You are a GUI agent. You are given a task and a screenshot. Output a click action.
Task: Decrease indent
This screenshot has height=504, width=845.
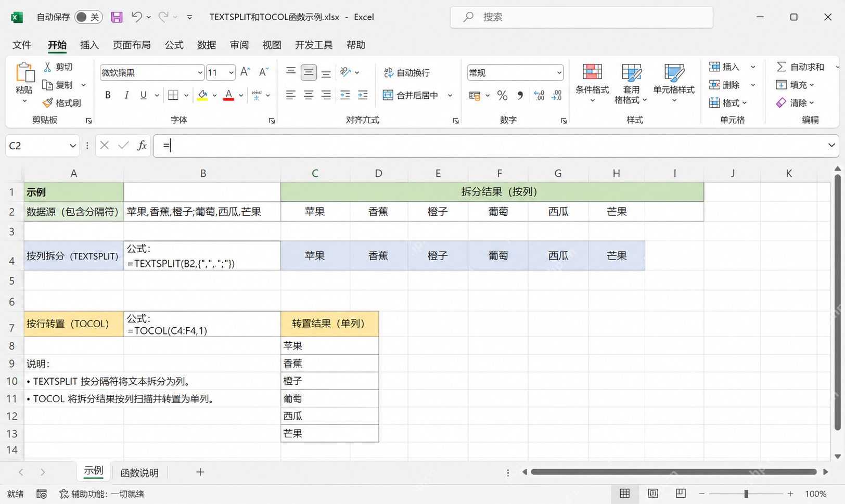(345, 95)
